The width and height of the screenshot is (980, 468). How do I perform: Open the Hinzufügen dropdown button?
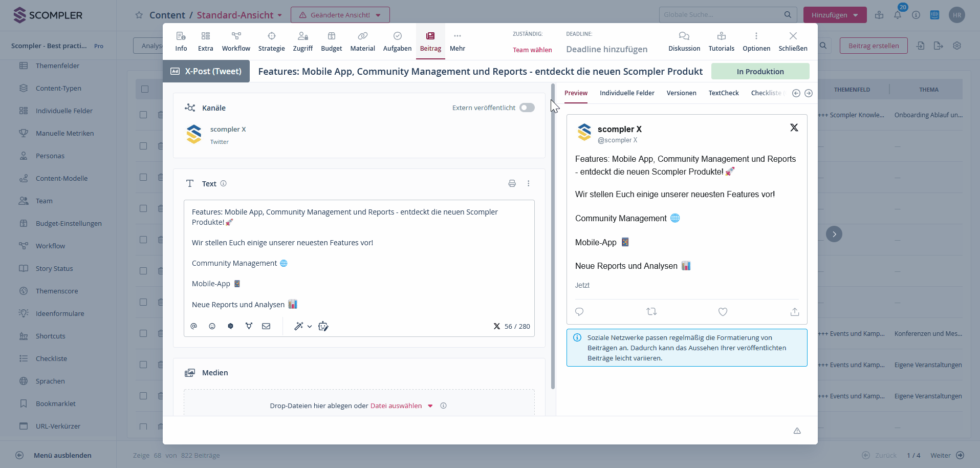pos(835,15)
